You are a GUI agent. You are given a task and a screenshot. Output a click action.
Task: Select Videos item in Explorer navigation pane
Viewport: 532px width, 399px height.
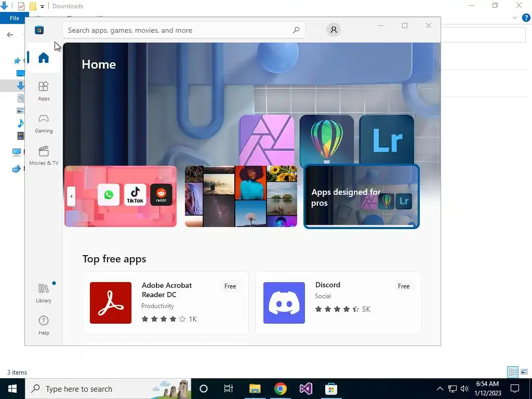click(20, 136)
